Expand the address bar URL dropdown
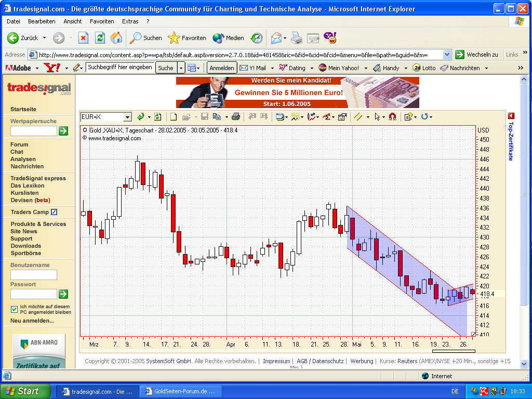This screenshot has height=399, width=532. [x=447, y=55]
